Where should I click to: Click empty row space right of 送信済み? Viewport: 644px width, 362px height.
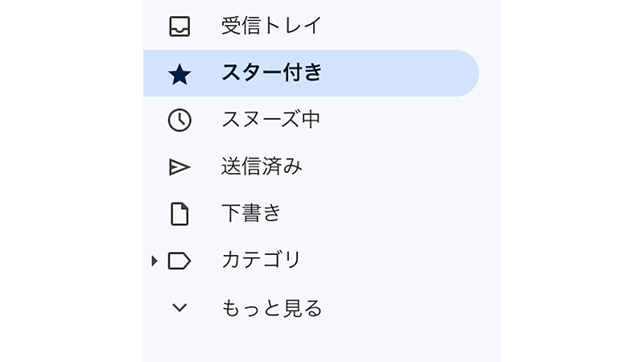point(402,167)
